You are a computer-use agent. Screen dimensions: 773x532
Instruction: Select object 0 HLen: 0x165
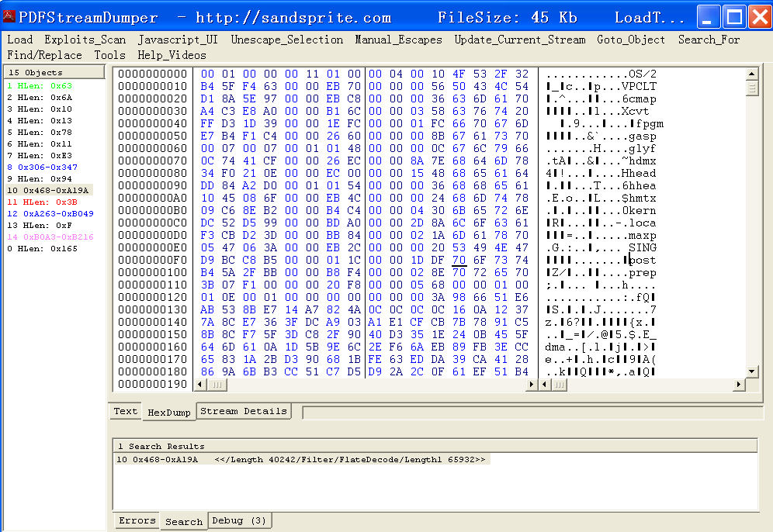[43, 249]
